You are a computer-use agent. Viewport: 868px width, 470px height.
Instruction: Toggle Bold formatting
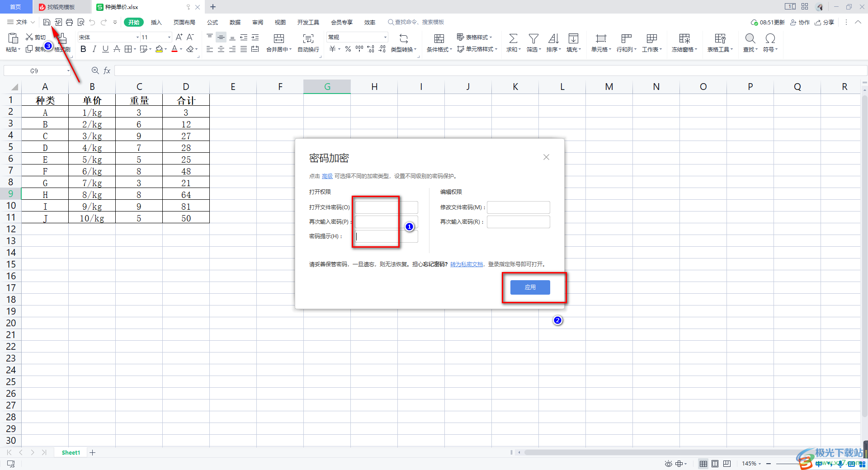[83, 49]
